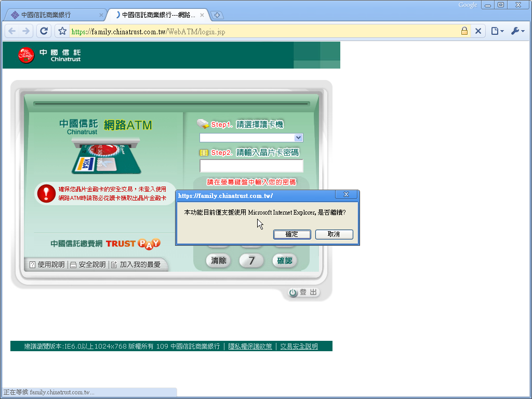Bookmark page with the star icon
This screenshot has width=532, height=399.
62,31
